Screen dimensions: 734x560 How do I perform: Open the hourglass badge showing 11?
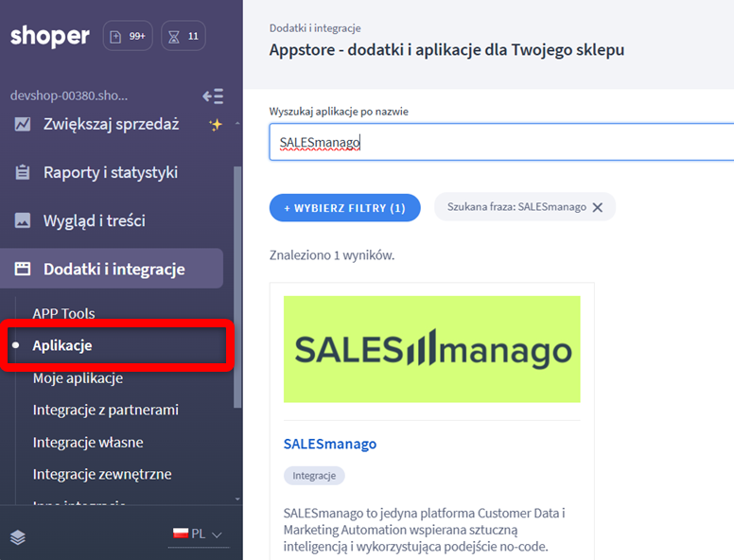[183, 36]
